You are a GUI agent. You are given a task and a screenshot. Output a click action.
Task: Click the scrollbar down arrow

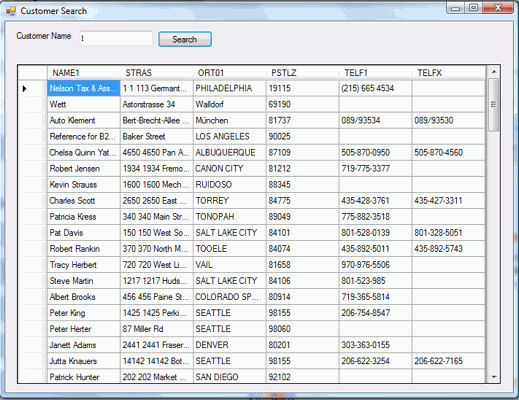(x=494, y=377)
